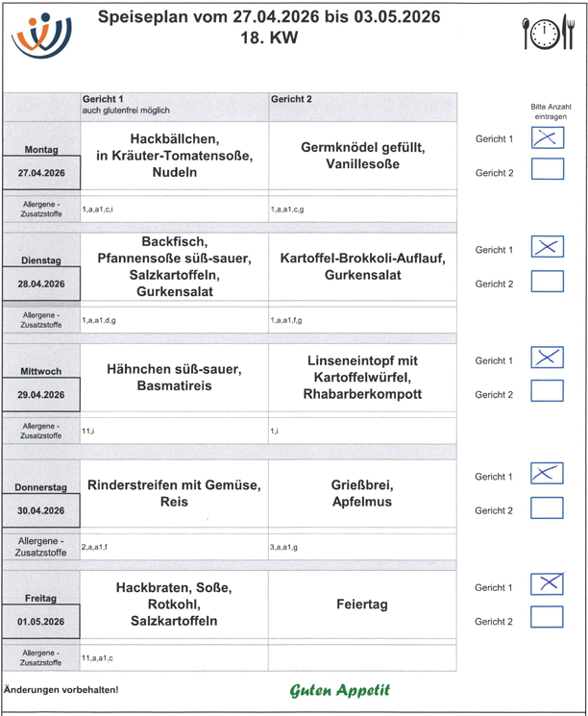Click the Grießbrei, Apfelmus dish cell
This screenshot has width=588, height=716.
pos(362,493)
